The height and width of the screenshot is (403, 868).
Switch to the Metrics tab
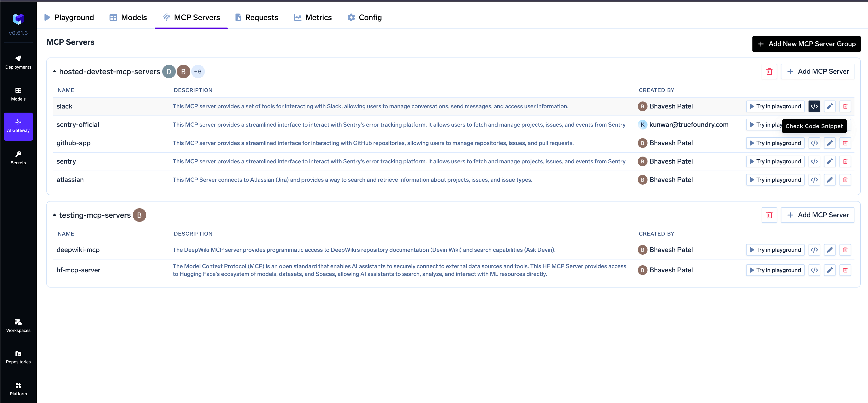pyautogui.click(x=313, y=17)
